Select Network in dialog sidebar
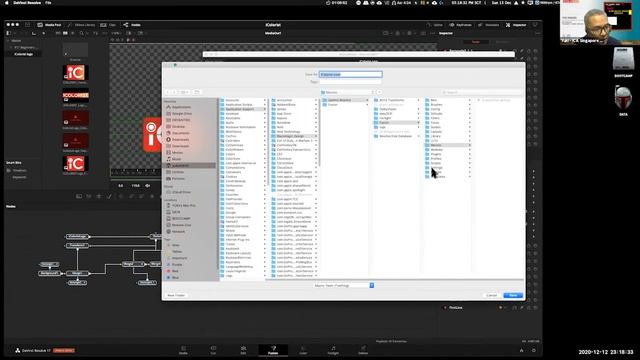The image size is (640, 360). coord(178,231)
